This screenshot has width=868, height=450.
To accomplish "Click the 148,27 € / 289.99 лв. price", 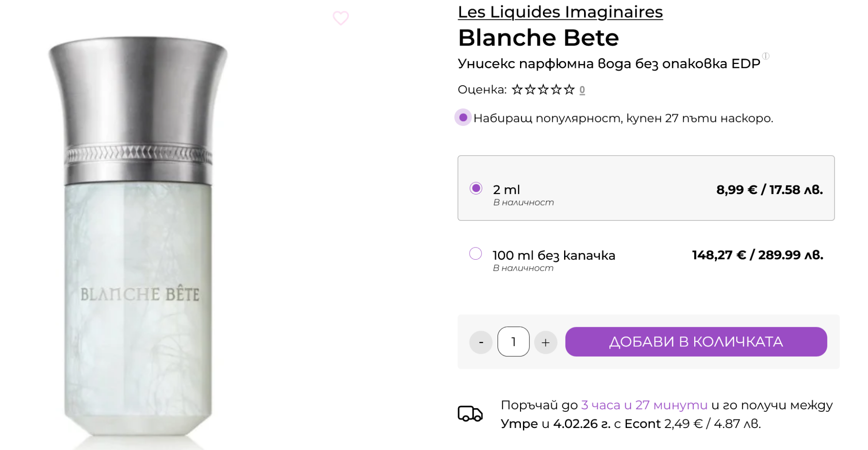I will pyautogui.click(x=757, y=255).
